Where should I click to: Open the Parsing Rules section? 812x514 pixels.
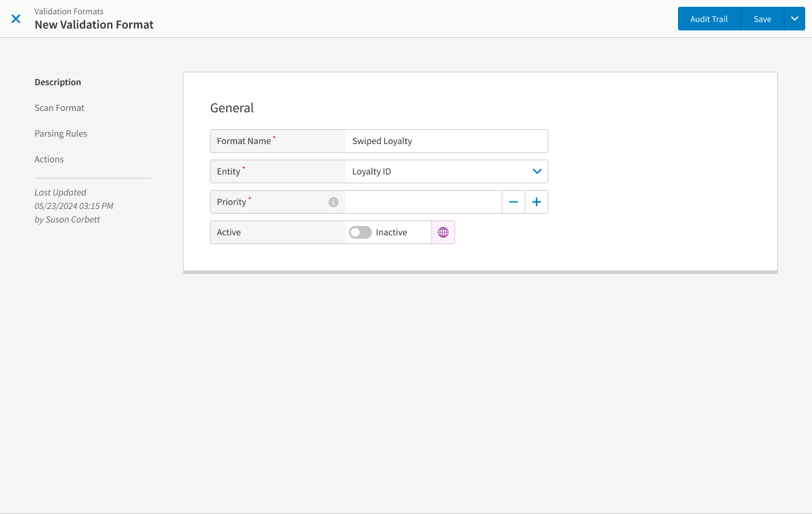61,133
